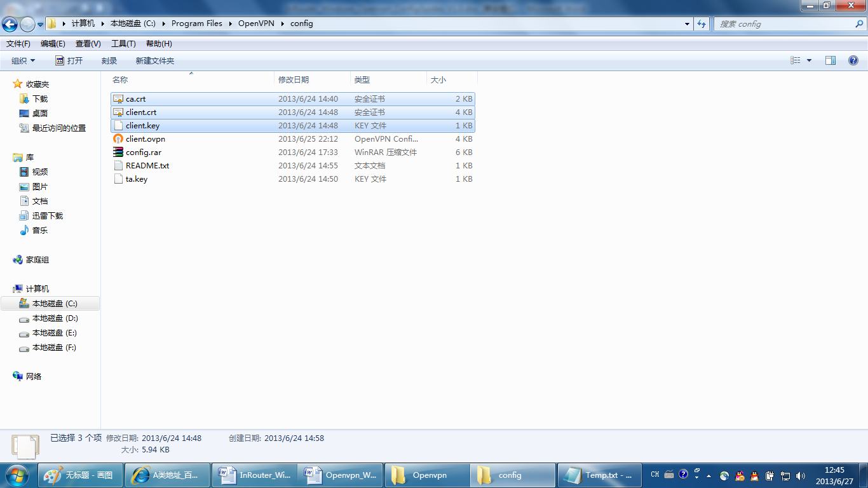868x488 pixels.
Task: Click the client.ovpn OpenVPN config file icon
Action: [x=118, y=139]
